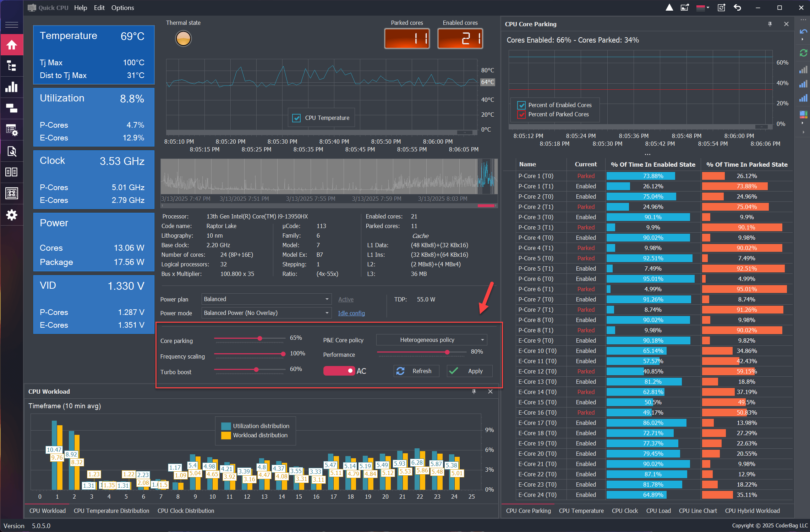Switch to the CPU Load tab
810x532 pixels.
click(x=658, y=511)
